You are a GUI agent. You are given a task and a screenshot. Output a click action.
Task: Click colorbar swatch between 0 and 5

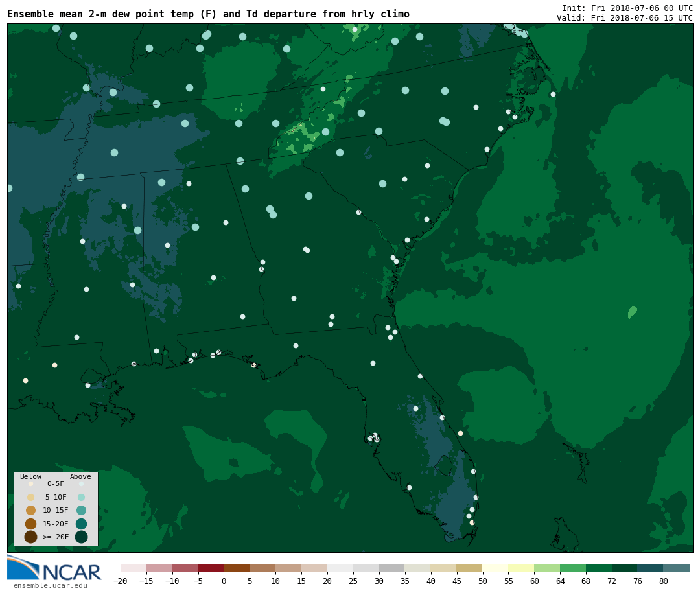tap(237, 568)
